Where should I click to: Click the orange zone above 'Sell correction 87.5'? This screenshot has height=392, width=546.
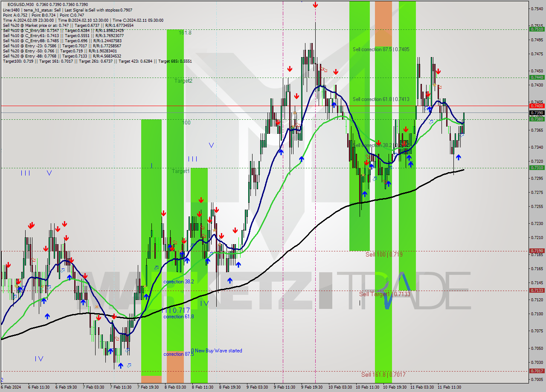[383, 24]
